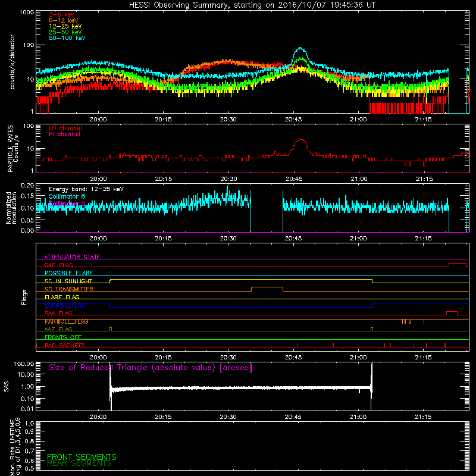
Task: Select the LO channel legend label
Action: point(65,128)
